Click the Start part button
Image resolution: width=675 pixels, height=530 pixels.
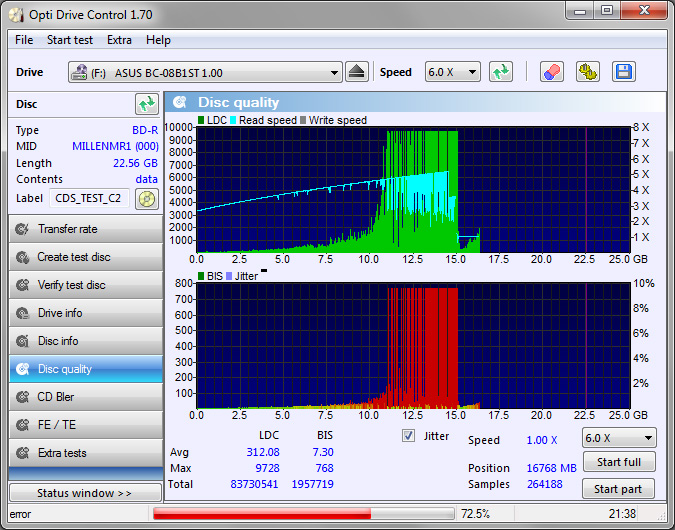(x=619, y=489)
